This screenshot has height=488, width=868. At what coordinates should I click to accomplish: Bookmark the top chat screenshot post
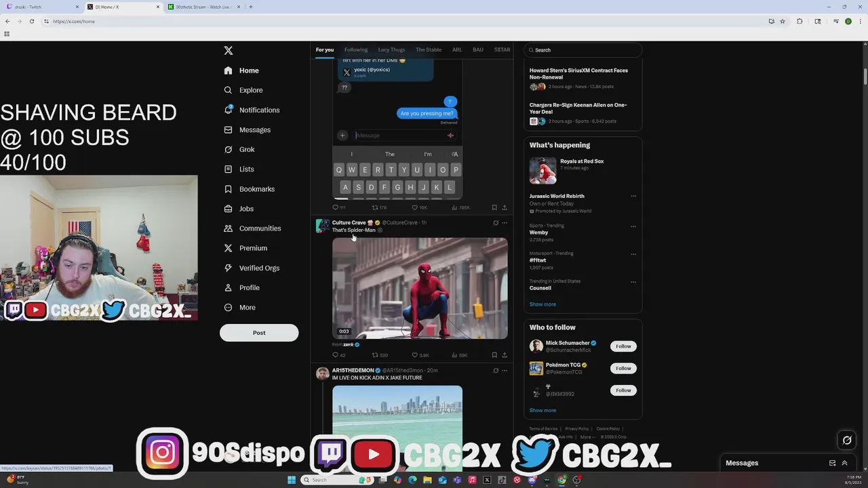[x=494, y=207]
